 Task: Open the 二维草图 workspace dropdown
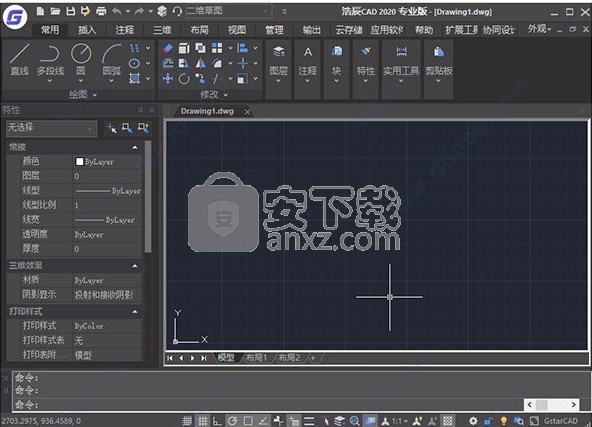(x=228, y=11)
